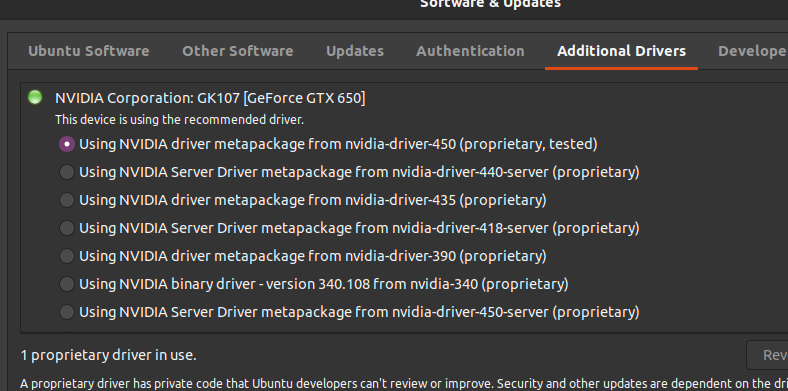
Task: Open the Authentication tab
Action: click(x=470, y=51)
